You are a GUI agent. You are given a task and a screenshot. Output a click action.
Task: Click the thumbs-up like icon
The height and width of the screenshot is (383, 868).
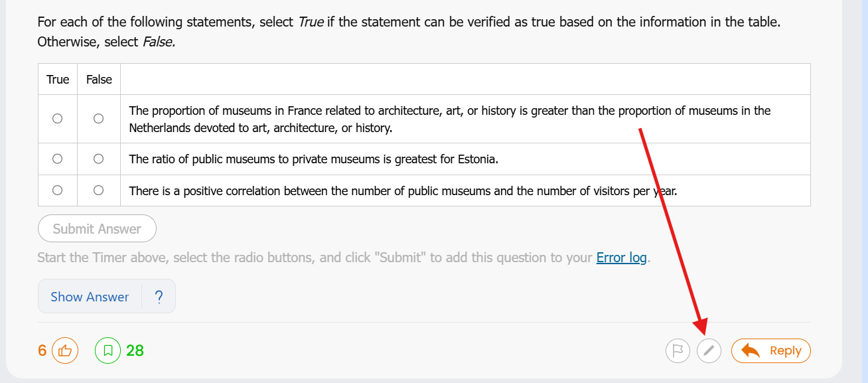(65, 350)
